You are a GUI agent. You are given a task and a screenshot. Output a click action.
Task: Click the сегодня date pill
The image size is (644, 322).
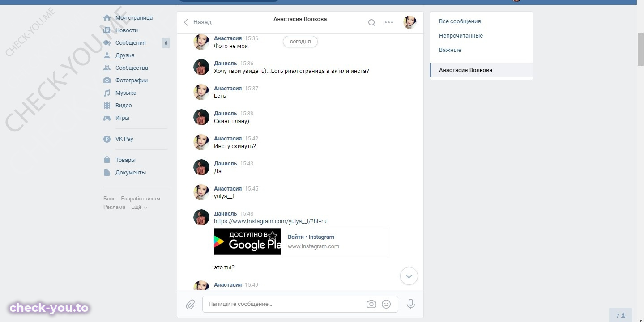(300, 42)
